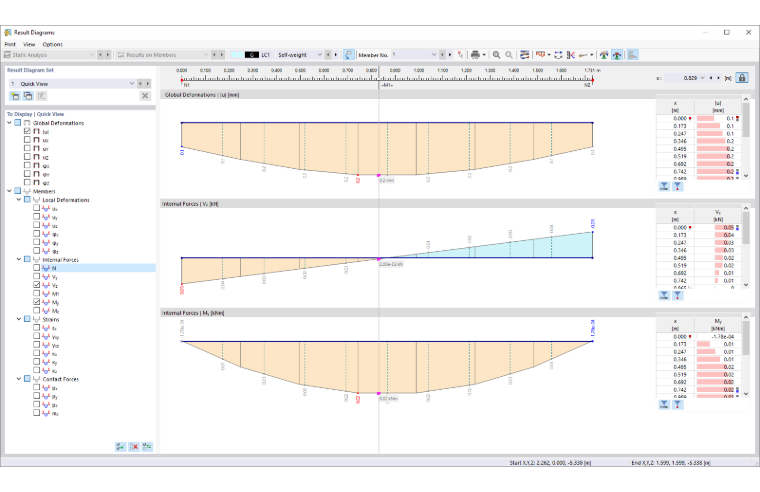
Task: Toggle the table view icon at toolbar end
Action: click(x=633, y=55)
